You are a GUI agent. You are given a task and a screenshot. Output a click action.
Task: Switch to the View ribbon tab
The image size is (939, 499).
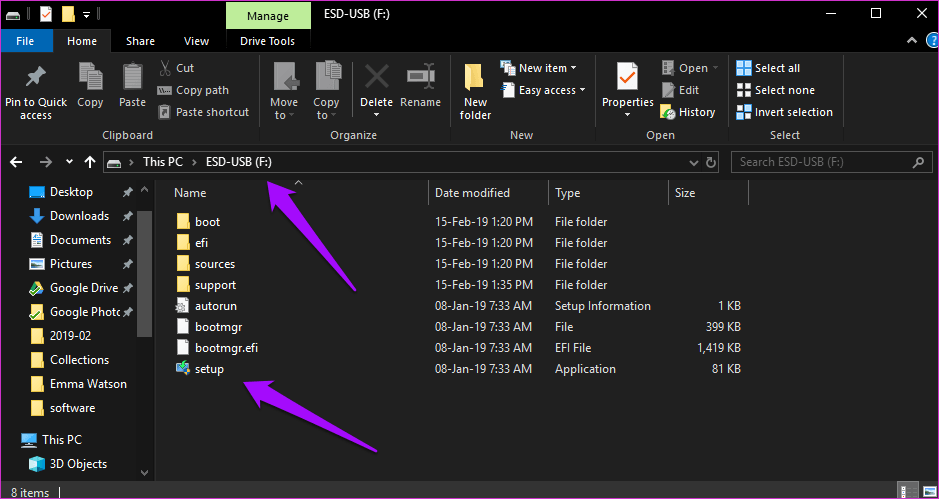(196, 41)
